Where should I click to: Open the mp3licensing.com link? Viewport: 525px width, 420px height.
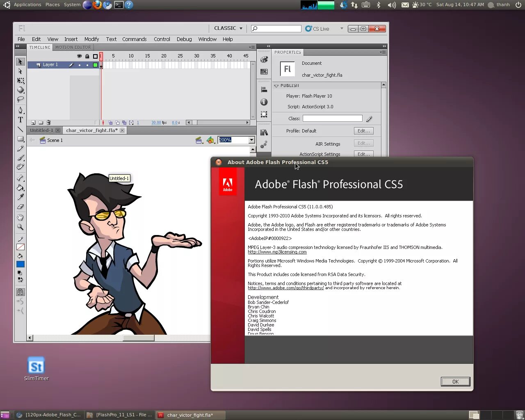277,252
